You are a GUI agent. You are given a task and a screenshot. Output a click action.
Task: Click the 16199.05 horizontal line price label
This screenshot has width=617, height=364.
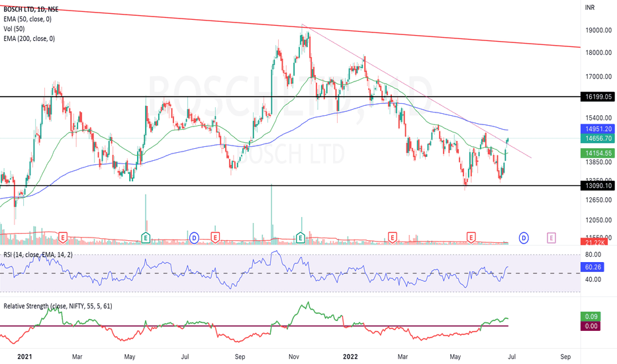pyautogui.click(x=598, y=97)
